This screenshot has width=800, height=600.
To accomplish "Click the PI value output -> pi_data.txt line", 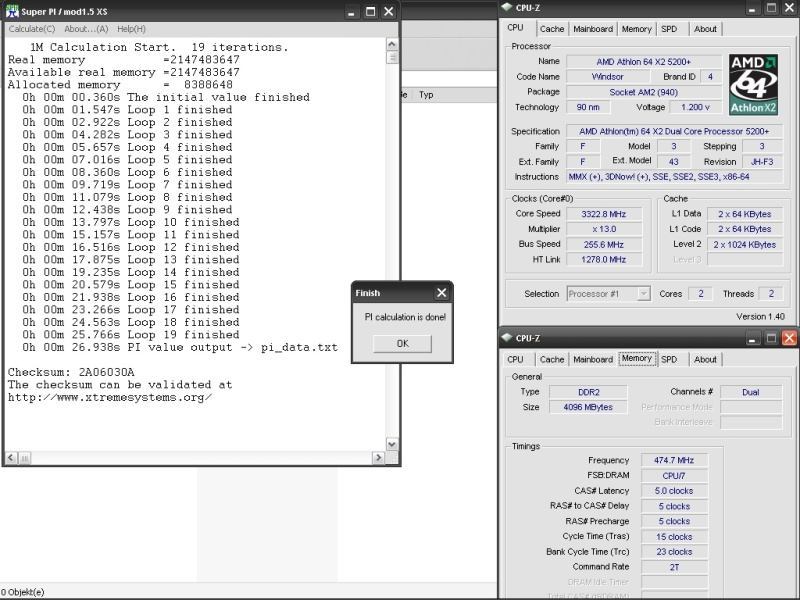I will coord(180,347).
